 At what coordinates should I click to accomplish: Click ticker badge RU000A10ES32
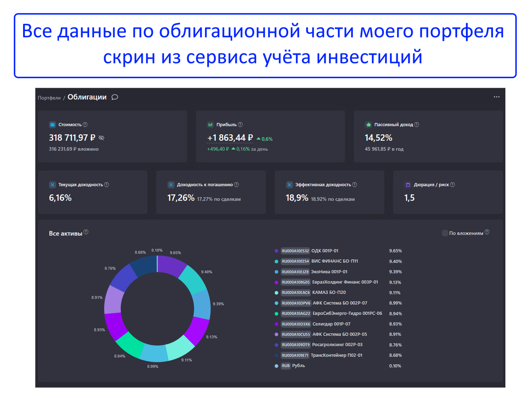(x=295, y=251)
